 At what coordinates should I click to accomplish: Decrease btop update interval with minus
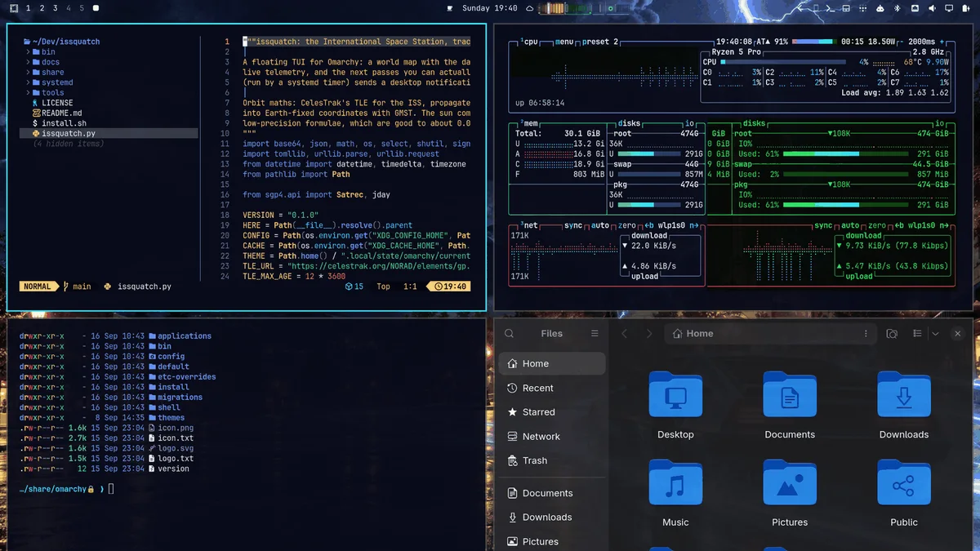pyautogui.click(x=902, y=42)
